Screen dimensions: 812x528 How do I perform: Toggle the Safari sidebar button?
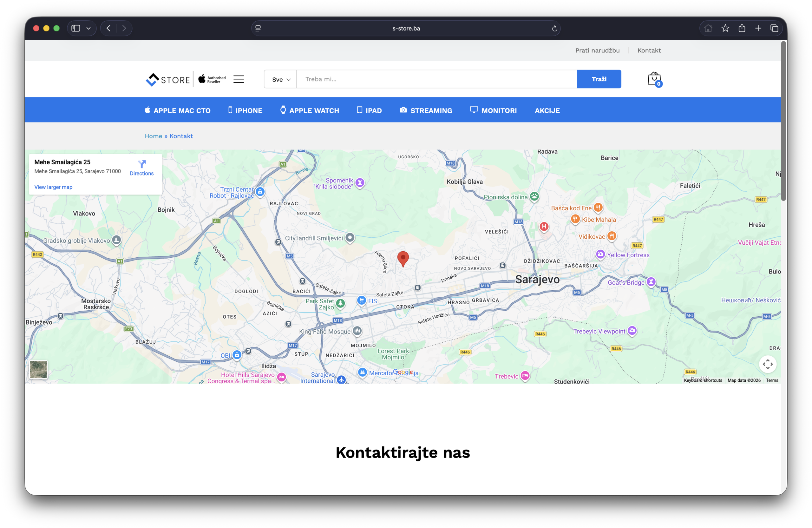coord(76,28)
